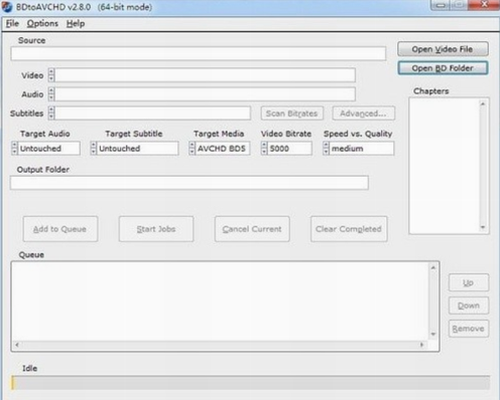Click the Source path field
Image resolution: width=500 pixels, height=400 pixels.
coord(198,53)
